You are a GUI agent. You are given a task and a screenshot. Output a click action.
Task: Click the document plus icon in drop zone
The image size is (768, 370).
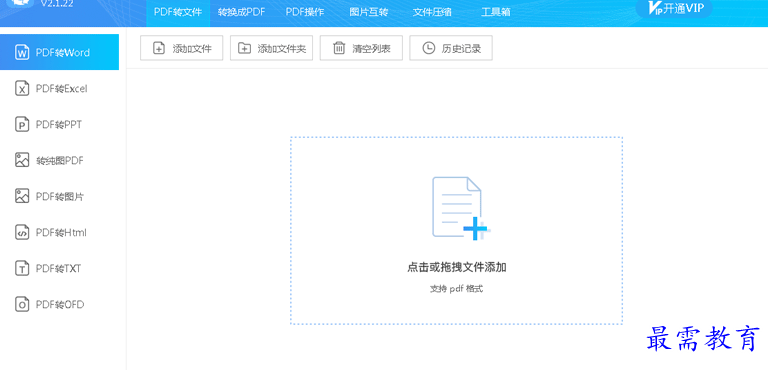click(x=460, y=208)
